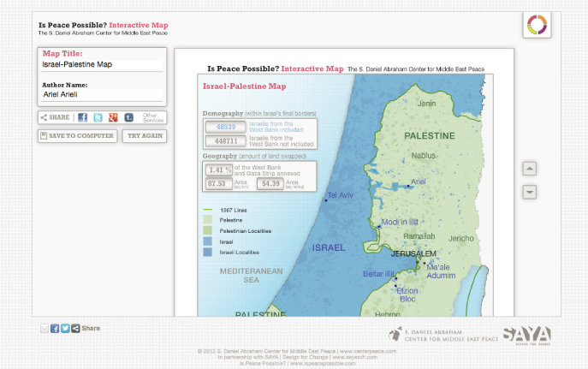Share map on Tumblr

[x=128, y=117]
